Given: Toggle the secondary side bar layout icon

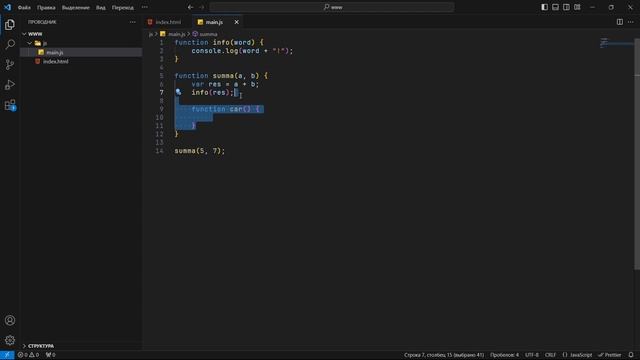Looking at the screenshot, I should coord(566,7).
